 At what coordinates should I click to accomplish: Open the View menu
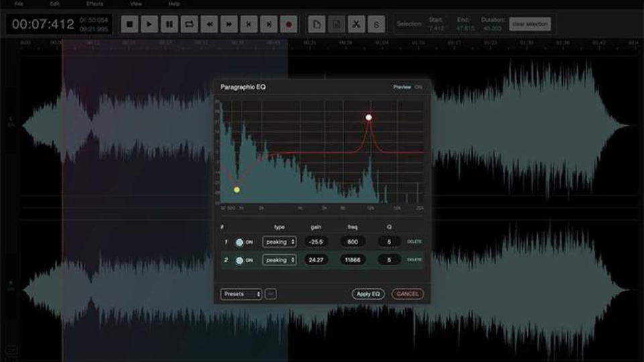(136, 4)
